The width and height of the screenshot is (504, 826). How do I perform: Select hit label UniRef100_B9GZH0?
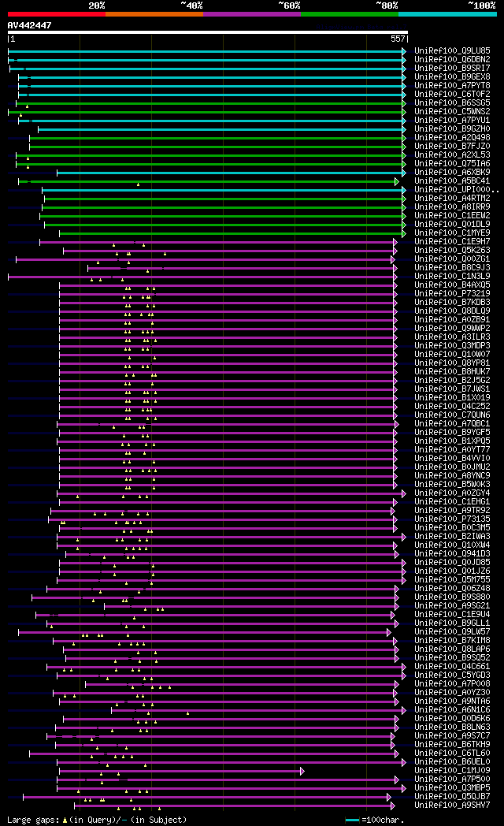tap(452, 129)
